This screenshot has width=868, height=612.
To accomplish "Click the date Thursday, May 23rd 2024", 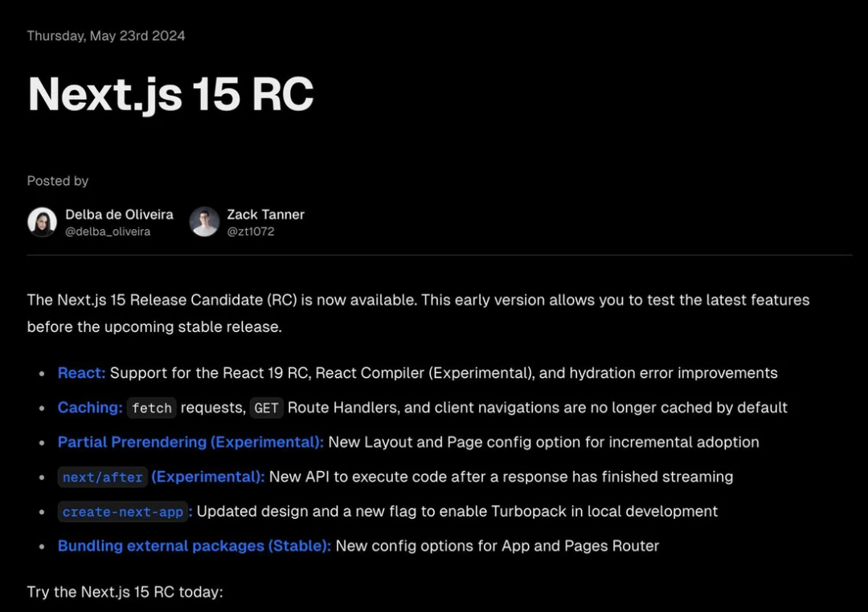I will [106, 36].
